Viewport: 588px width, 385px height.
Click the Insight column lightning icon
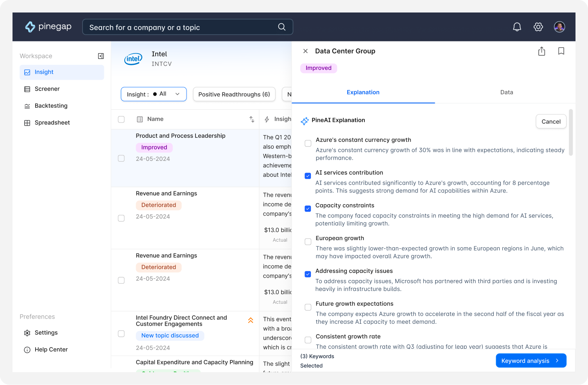[x=267, y=119]
